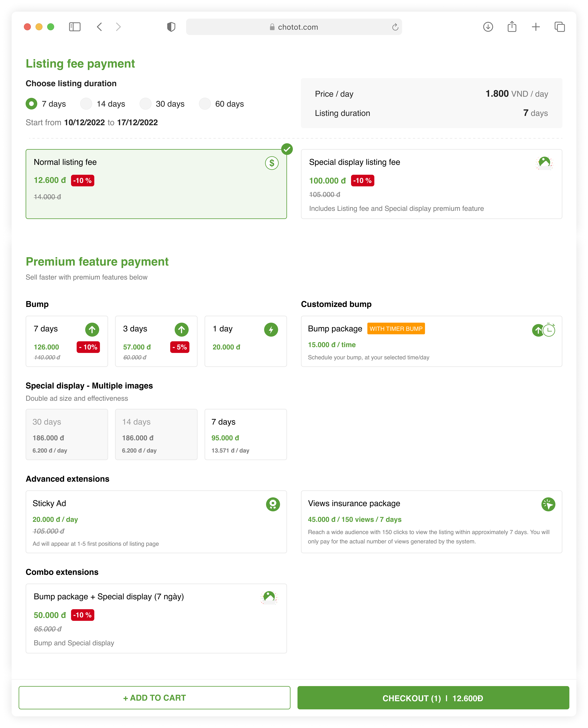Click the -10 % badge on Special display listing fee
Screen dimensions: 588x728
(x=362, y=181)
